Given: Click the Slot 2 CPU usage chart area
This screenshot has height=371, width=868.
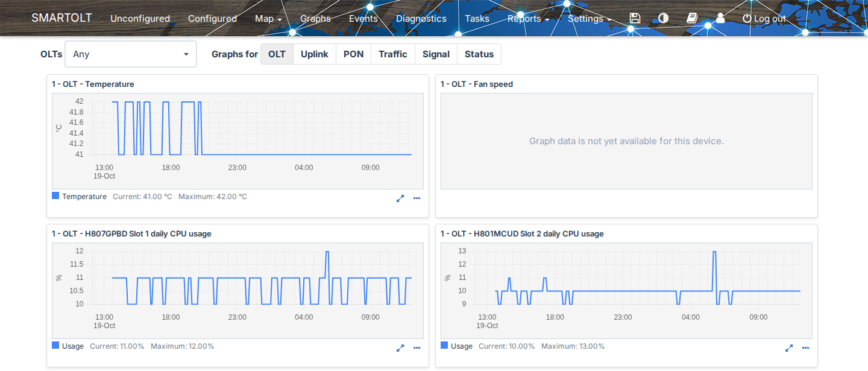Looking at the screenshot, I should pos(626,291).
